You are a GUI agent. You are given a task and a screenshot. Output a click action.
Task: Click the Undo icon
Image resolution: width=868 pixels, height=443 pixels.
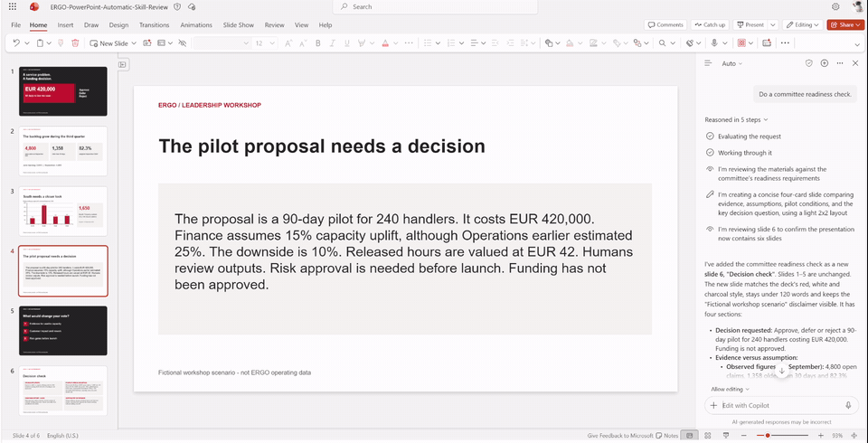[x=16, y=42]
